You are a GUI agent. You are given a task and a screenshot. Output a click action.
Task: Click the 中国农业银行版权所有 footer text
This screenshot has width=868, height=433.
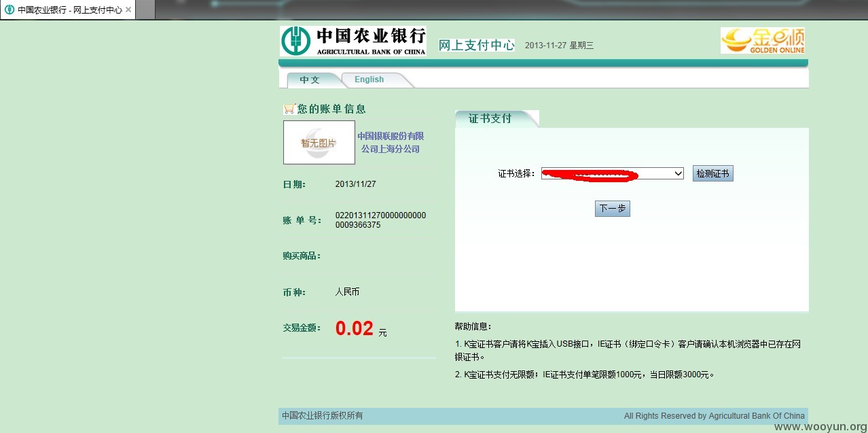click(x=323, y=416)
